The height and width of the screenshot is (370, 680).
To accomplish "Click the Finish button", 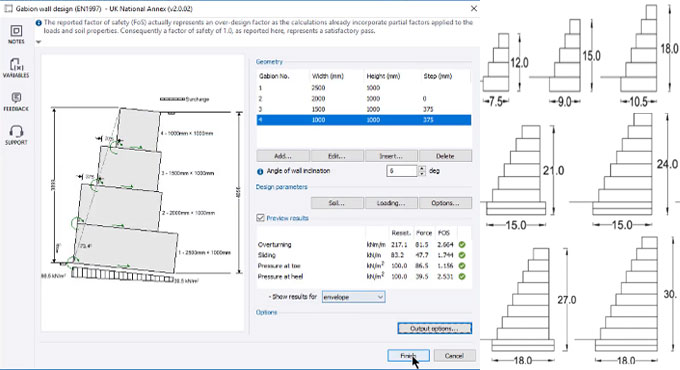I will tap(409, 356).
